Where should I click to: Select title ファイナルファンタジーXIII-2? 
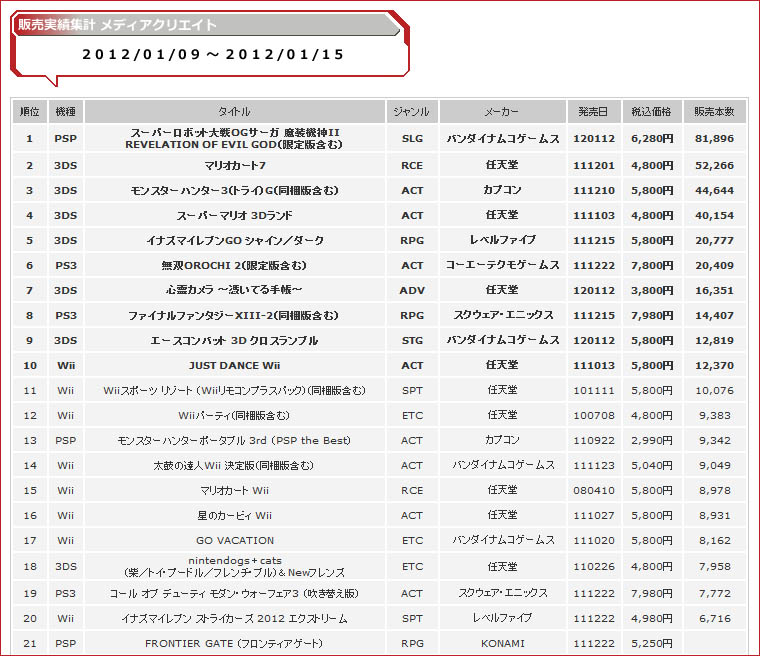[x=233, y=316]
